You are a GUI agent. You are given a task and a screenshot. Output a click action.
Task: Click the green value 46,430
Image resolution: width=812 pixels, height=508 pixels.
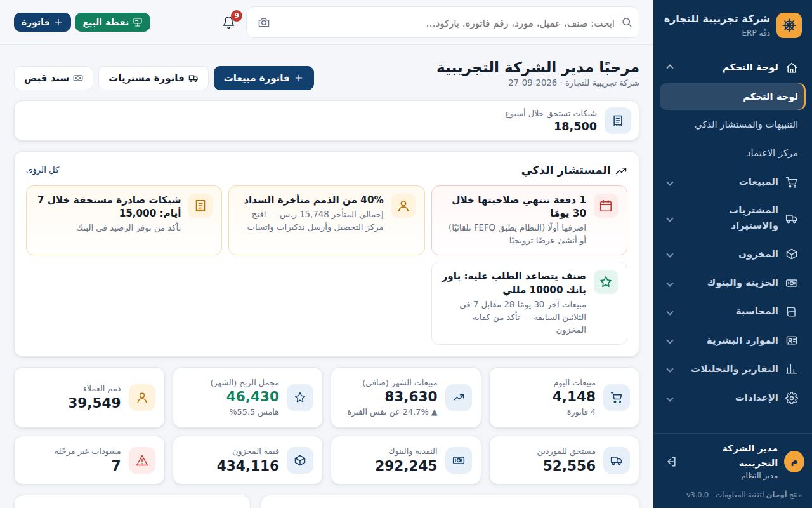point(252,397)
